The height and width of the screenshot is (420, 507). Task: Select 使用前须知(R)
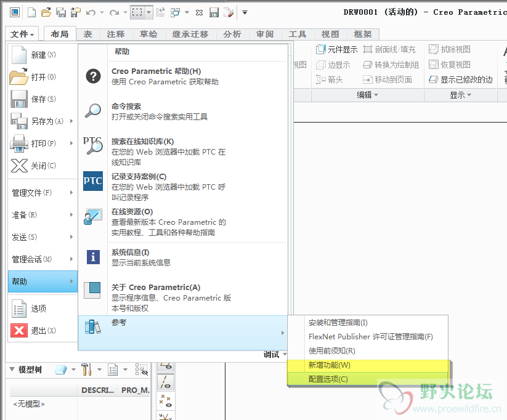(x=368, y=351)
